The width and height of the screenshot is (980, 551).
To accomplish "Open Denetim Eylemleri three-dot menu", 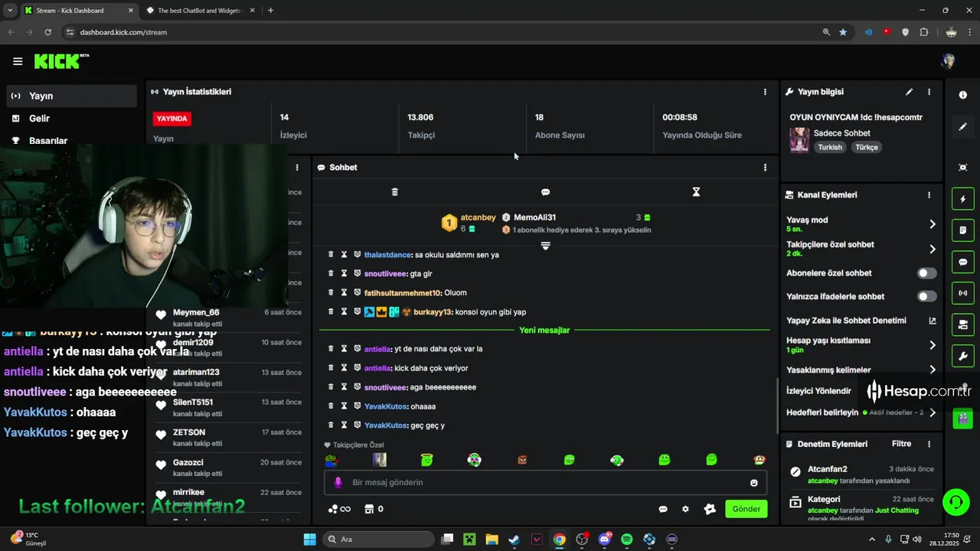I will [x=929, y=444].
